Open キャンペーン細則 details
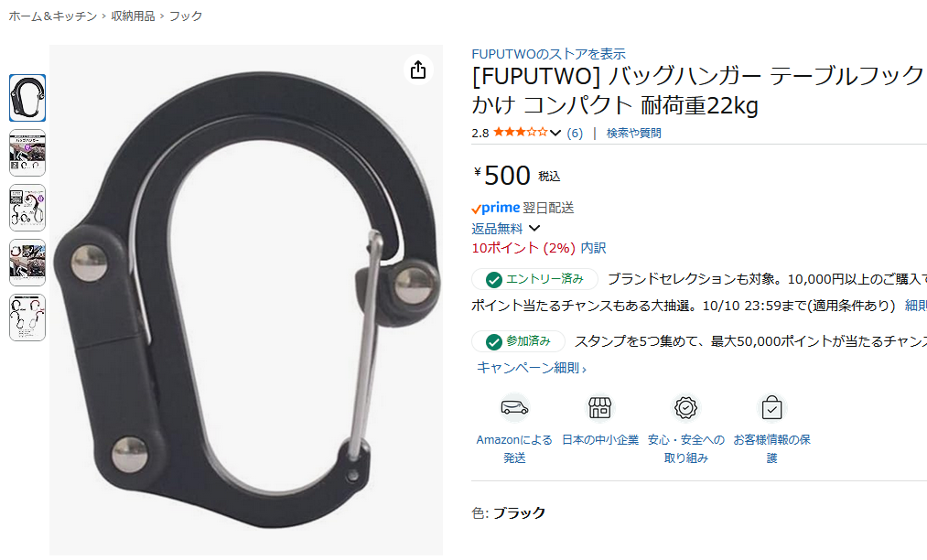This screenshot has width=927, height=560. click(532, 368)
